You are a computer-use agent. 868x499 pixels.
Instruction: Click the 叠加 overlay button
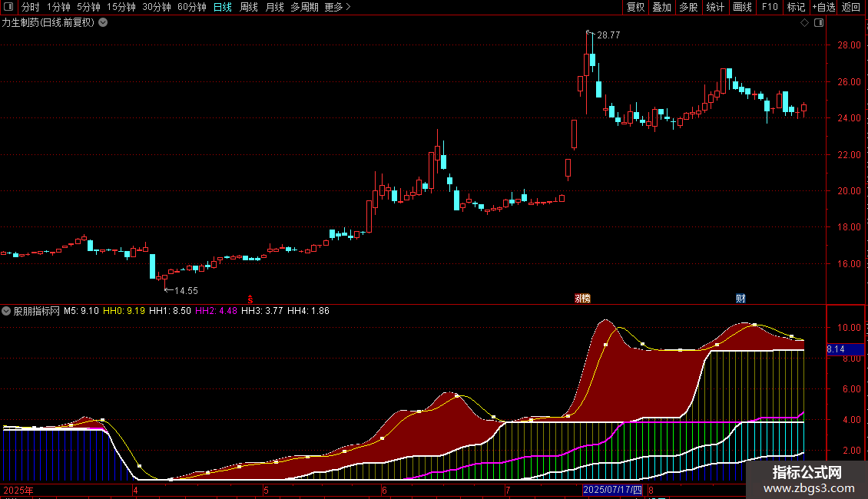click(661, 7)
